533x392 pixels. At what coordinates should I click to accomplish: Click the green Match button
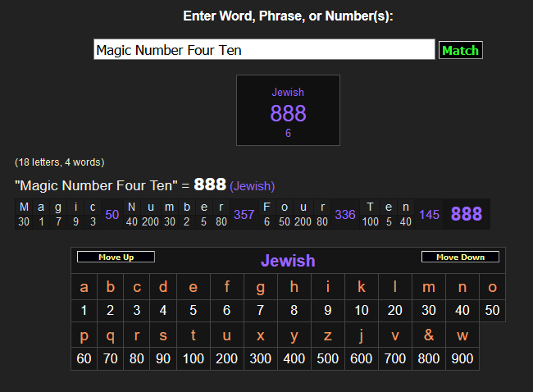460,50
